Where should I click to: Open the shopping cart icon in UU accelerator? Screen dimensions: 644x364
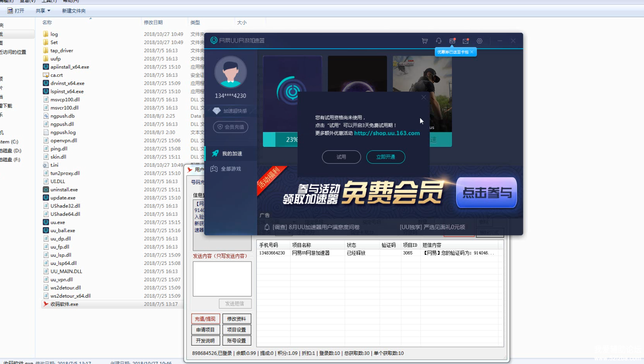pyautogui.click(x=425, y=41)
